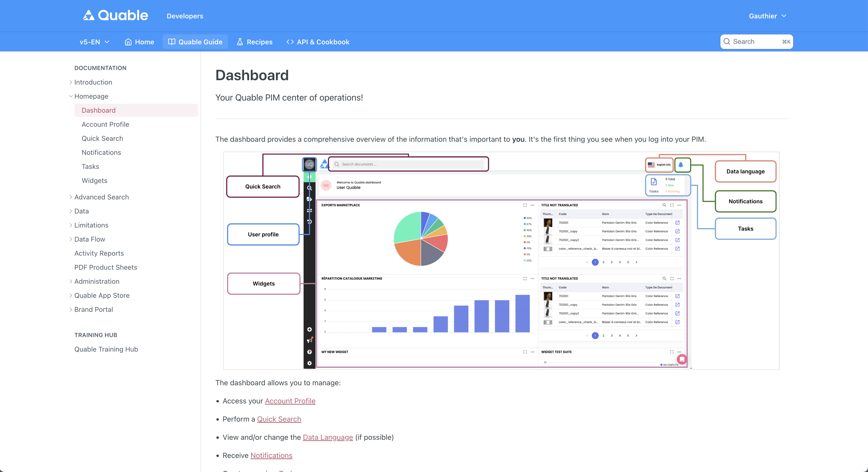Open the Gauthier user menu

(767, 16)
